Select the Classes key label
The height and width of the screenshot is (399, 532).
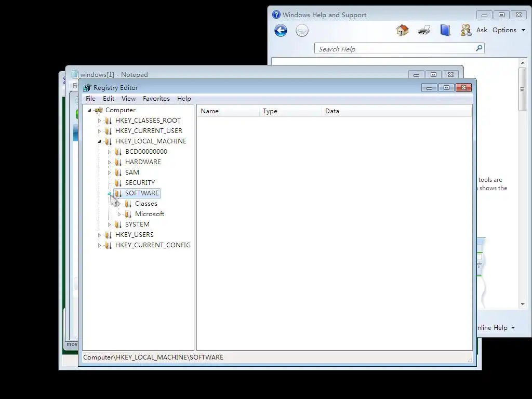pyautogui.click(x=146, y=204)
